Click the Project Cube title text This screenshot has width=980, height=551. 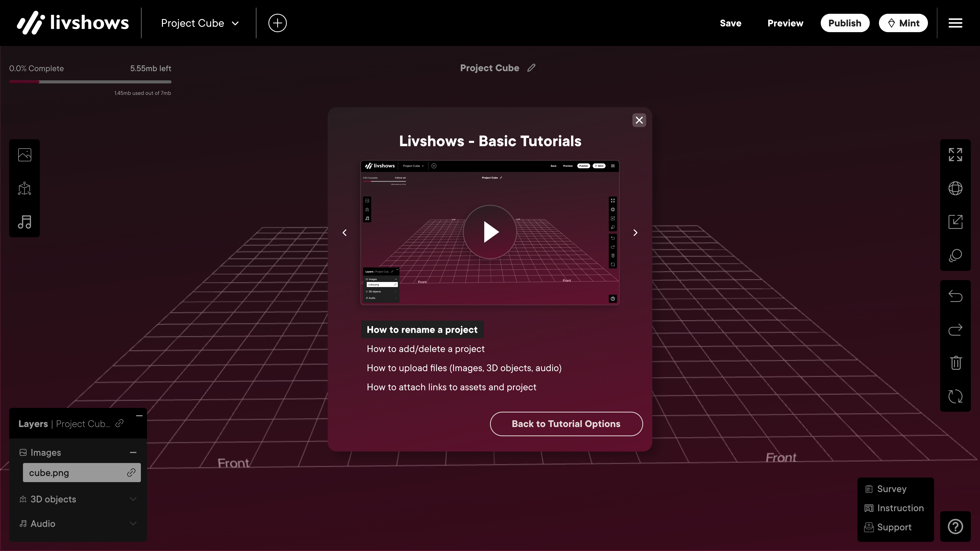[490, 68]
